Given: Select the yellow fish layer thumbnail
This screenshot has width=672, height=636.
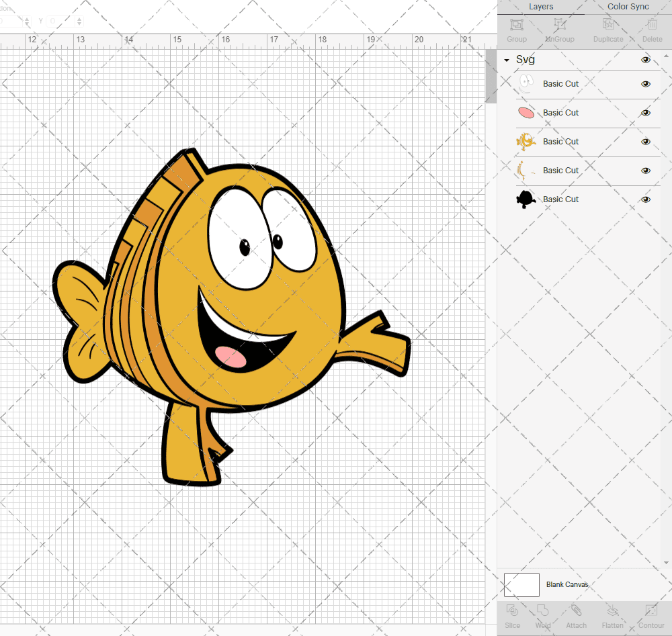Looking at the screenshot, I should click(x=526, y=142).
